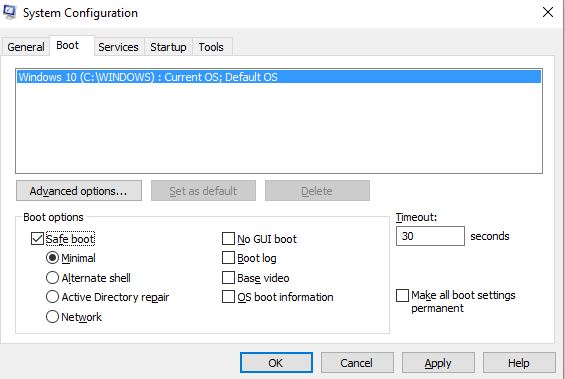The width and height of the screenshot is (565, 379).
Task: Switch to the General tab
Action: click(26, 47)
